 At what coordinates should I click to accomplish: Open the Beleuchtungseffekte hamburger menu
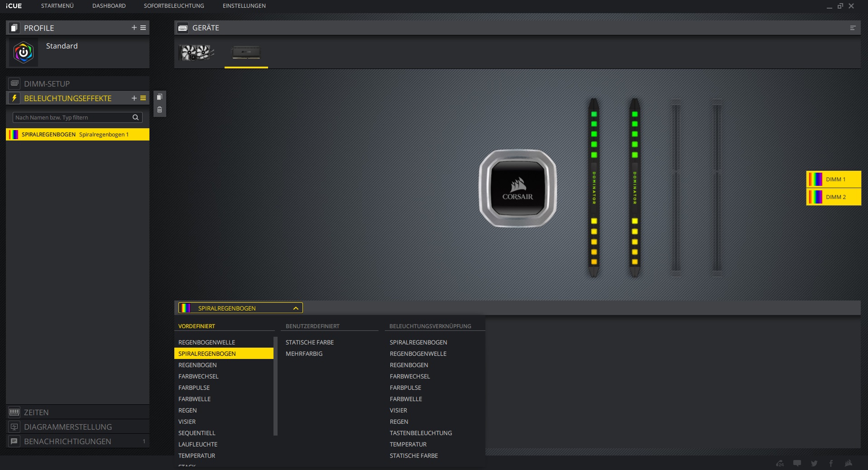click(143, 98)
